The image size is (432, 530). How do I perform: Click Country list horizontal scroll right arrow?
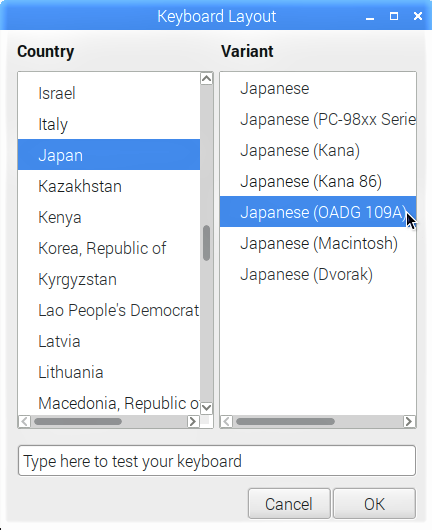coord(193,421)
